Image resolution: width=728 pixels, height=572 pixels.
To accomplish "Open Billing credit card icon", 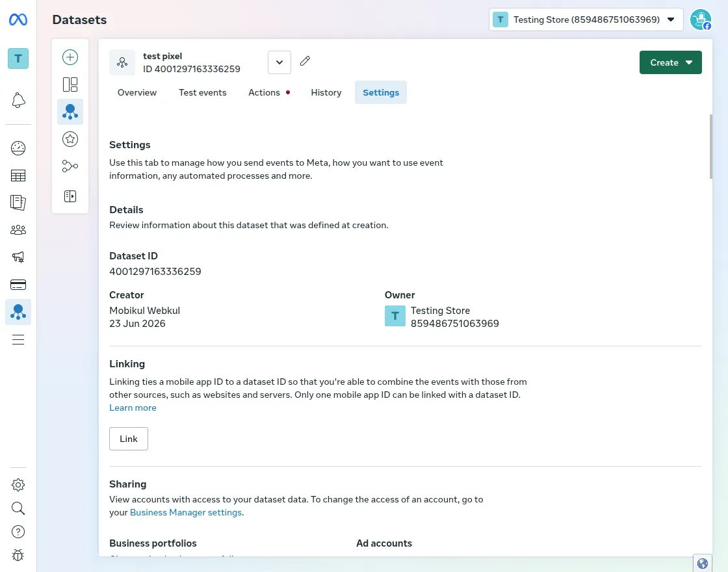I will click(x=18, y=285).
